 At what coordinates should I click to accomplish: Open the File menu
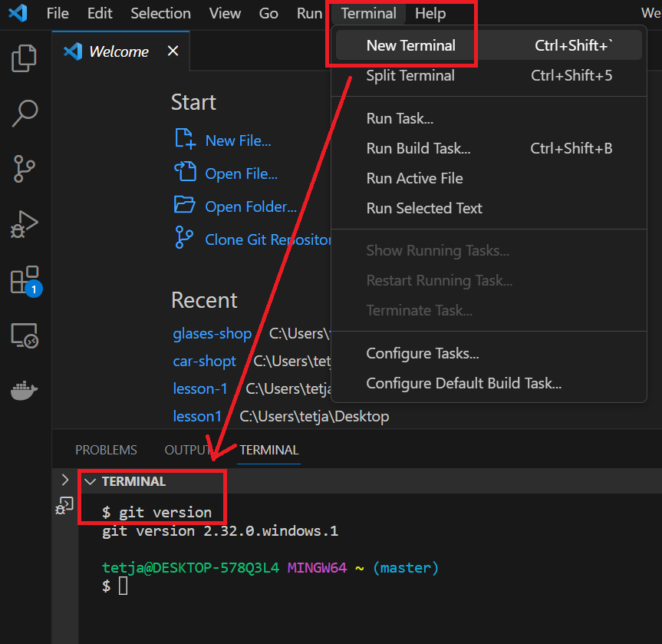[x=58, y=14]
